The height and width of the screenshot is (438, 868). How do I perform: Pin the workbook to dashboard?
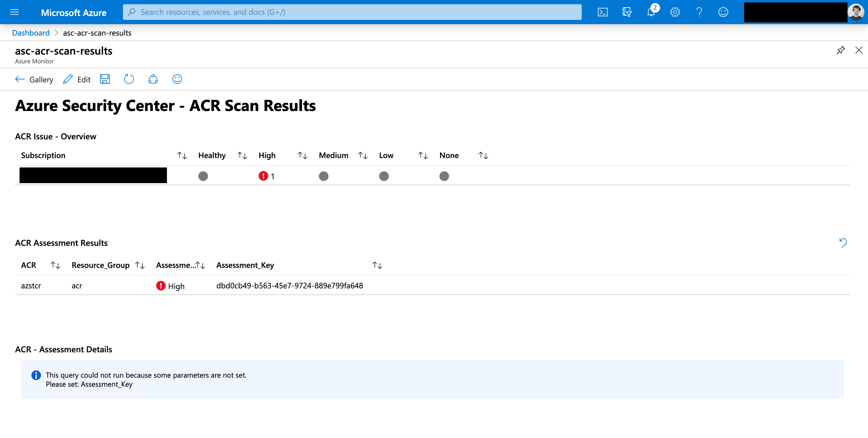840,50
